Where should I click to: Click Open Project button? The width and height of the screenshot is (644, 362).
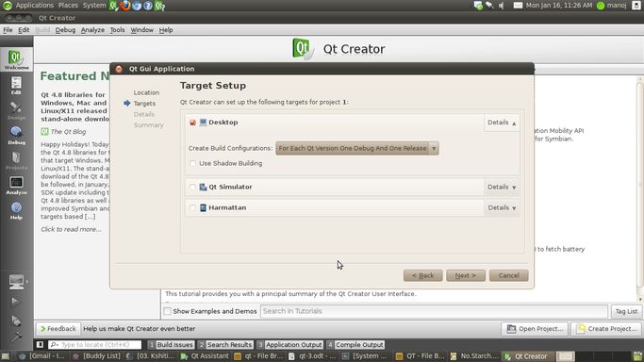point(535,329)
